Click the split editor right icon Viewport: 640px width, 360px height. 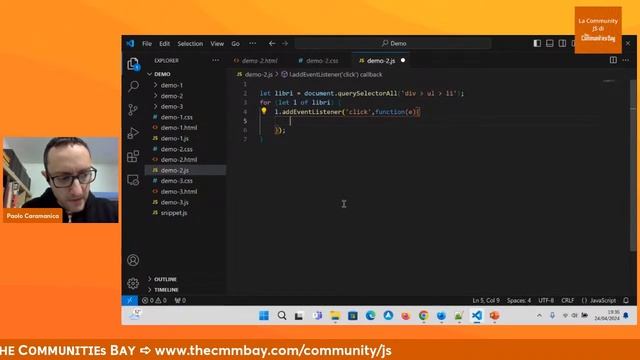(613, 60)
